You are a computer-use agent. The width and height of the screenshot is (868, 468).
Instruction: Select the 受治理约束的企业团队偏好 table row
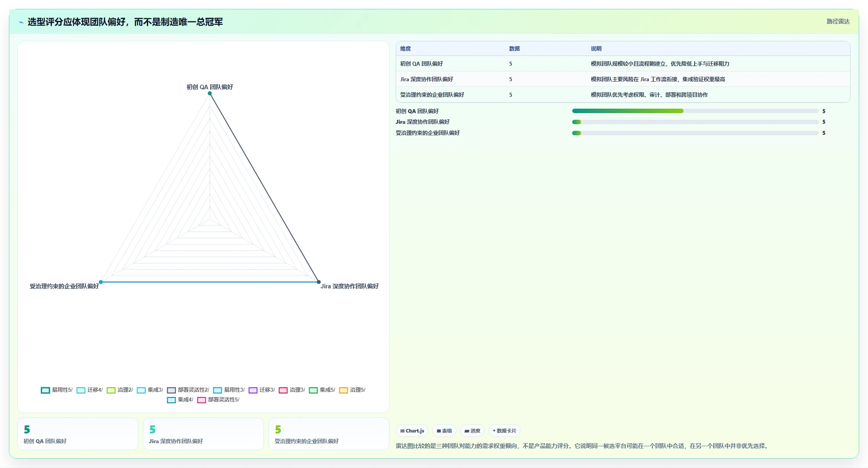click(623, 95)
